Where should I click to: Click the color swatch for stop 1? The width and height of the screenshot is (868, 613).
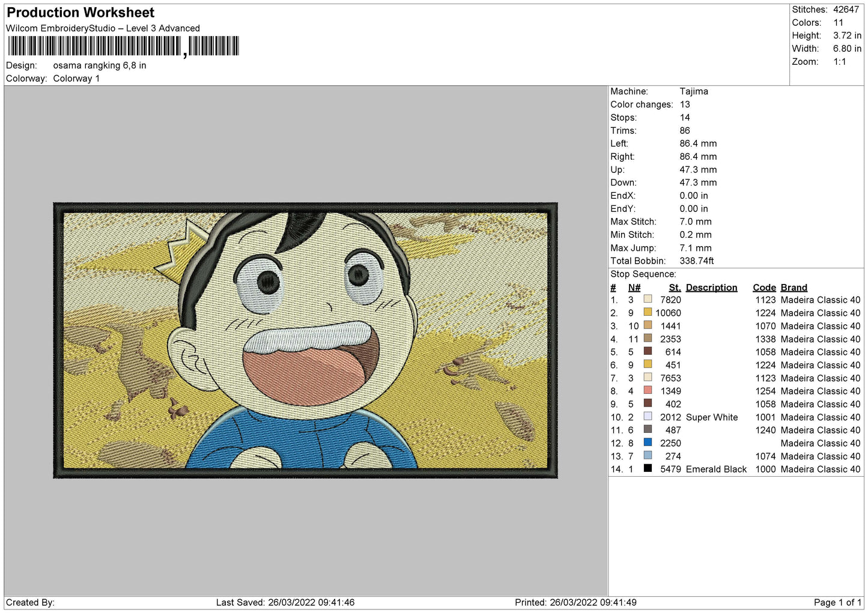648,299
